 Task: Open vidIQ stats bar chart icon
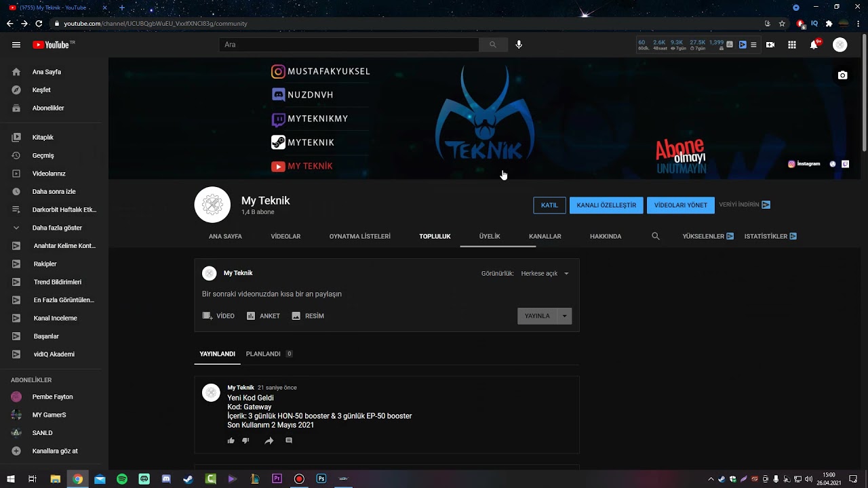click(730, 45)
